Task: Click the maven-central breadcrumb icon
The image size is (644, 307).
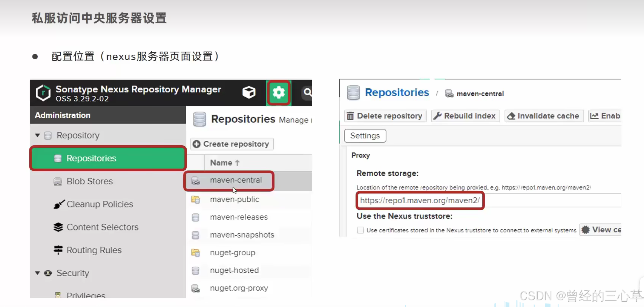Action: point(449,94)
